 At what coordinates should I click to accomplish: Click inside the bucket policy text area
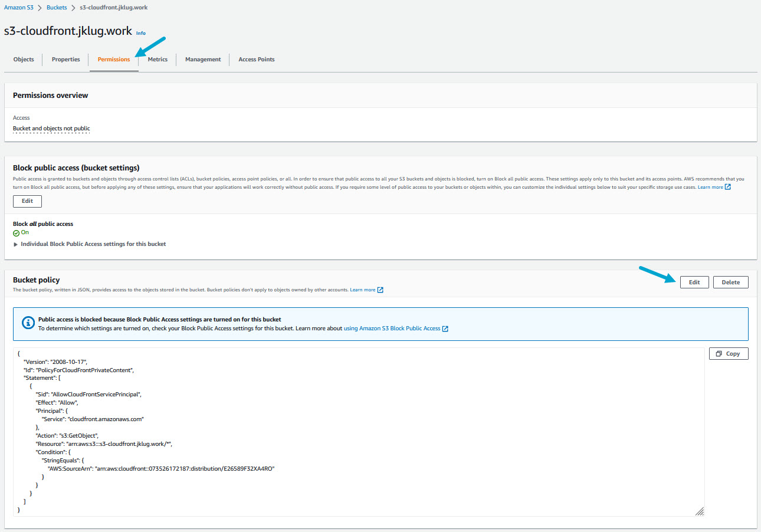click(359, 432)
